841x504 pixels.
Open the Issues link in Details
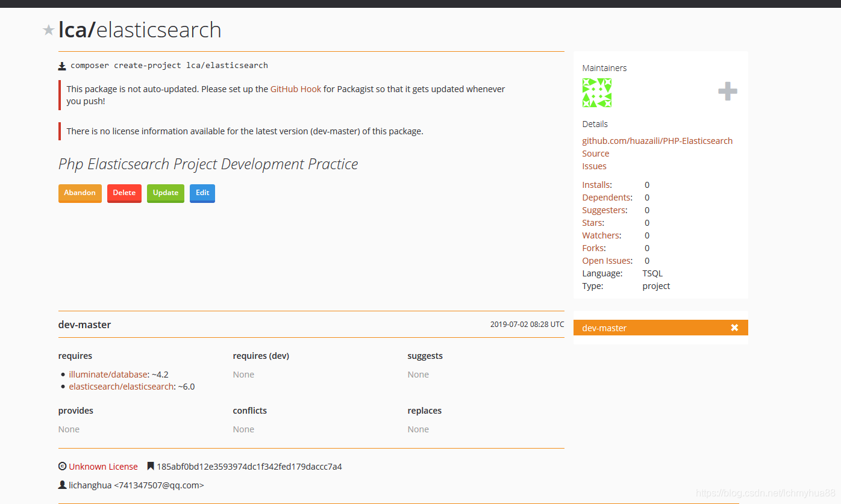[x=594, y=166]
